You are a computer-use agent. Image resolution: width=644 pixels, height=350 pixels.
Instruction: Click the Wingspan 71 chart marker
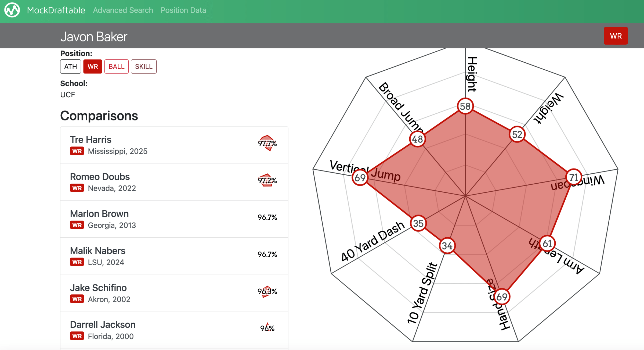pos(574,177)
